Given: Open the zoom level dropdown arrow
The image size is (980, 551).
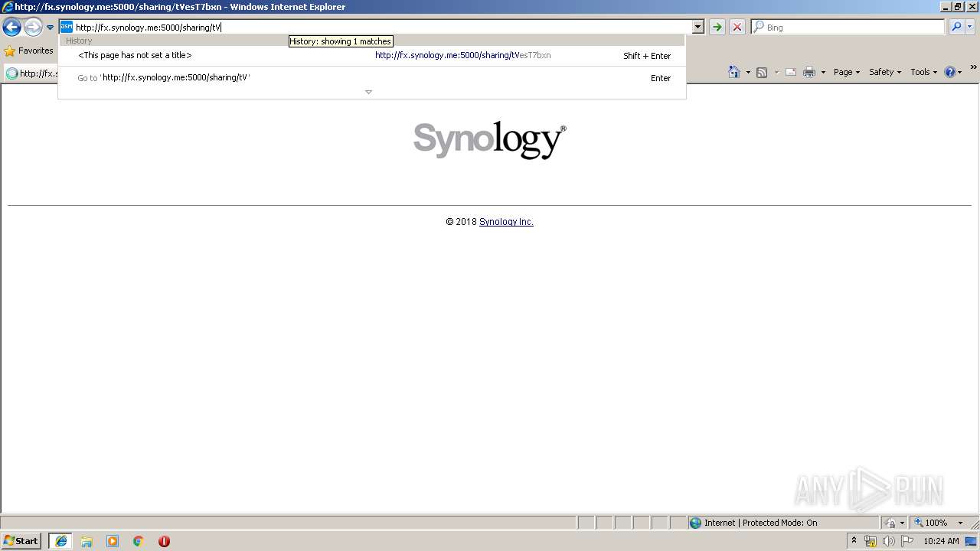Looking at the screenshot, I should point(960,523).
